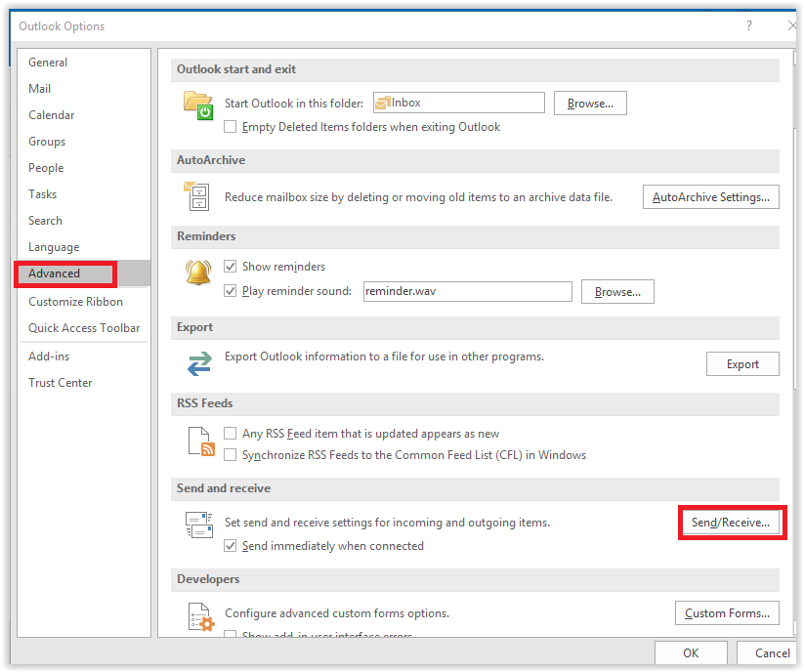Confirm with the OK button
804x672 pixels.
click(x=691, y=653)
